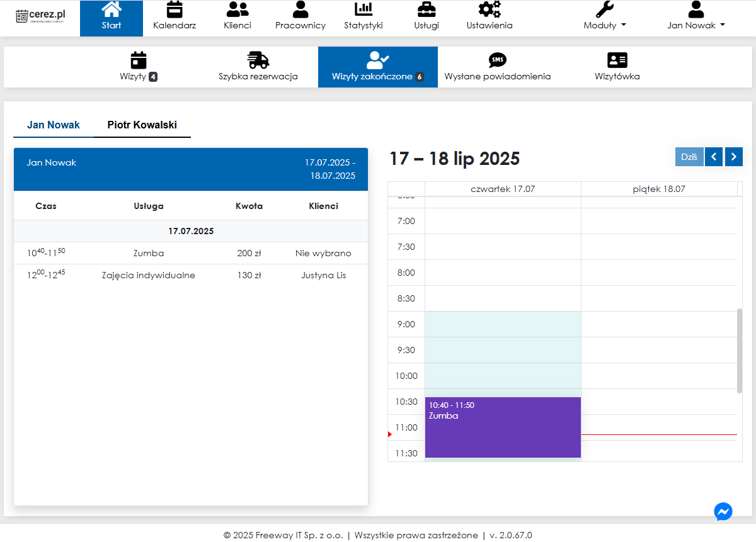Select the Jan Nowak tab
The width and height of the screenshot is (756, 542).
pyautogui.click(x=54, y=125)
